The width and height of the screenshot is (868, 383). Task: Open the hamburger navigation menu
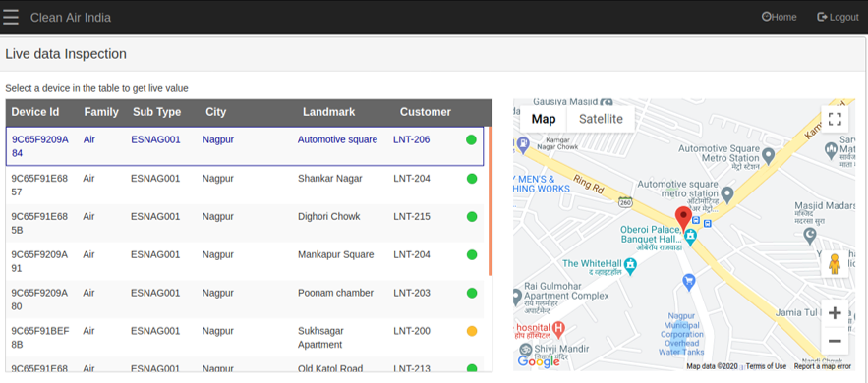pos(11,17)
